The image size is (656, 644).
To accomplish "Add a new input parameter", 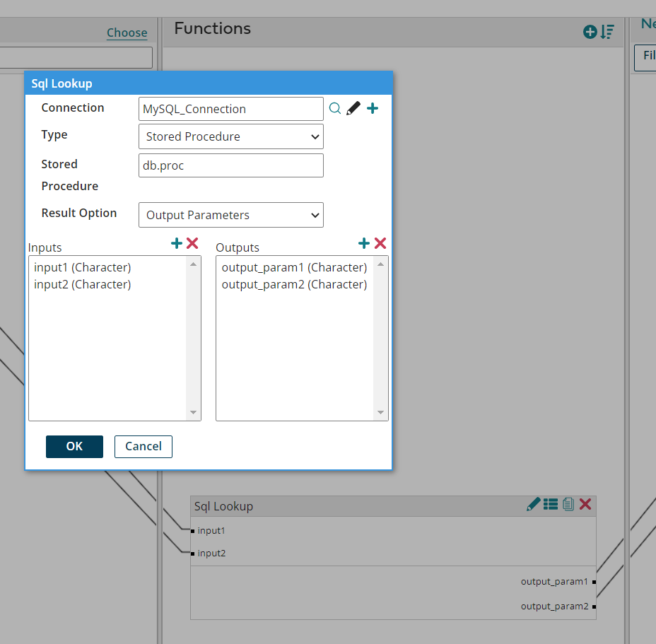I will pyautogui.click(x=177, y=243).
